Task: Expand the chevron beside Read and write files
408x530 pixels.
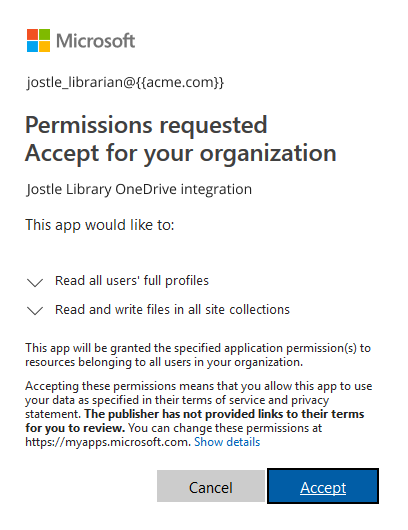Action: [35, 311]
